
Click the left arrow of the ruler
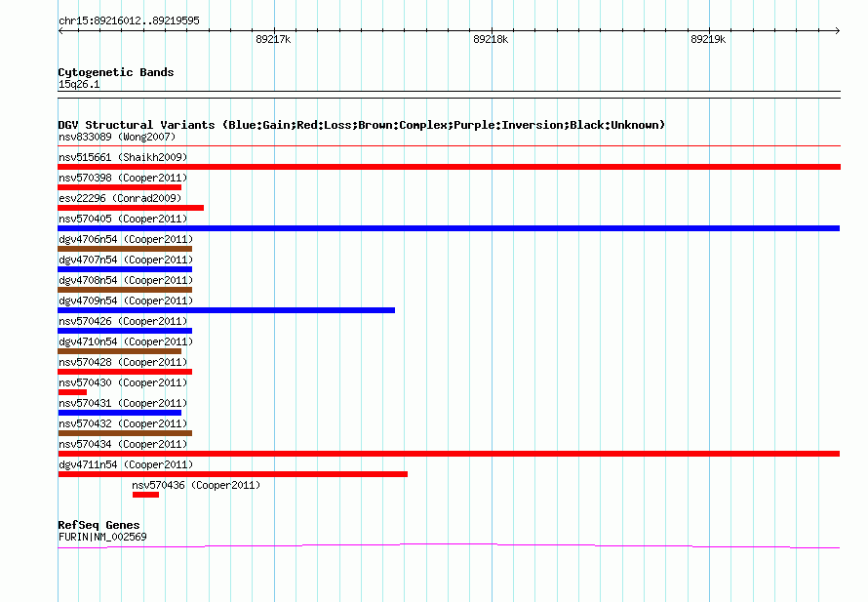tap(60, 31)
